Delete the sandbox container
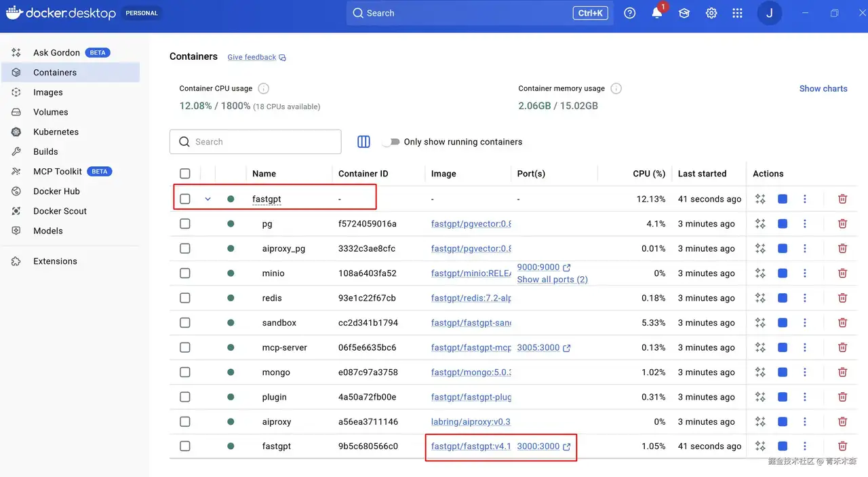The height and width of the screenshot is (477, 868). (x=842, y=323)
